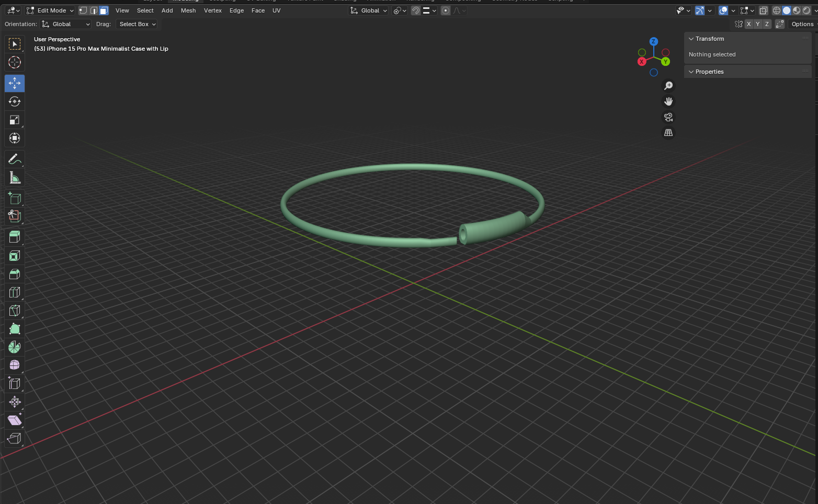Open the Options dropdown
818x504 pixels.
coord(803,24)
